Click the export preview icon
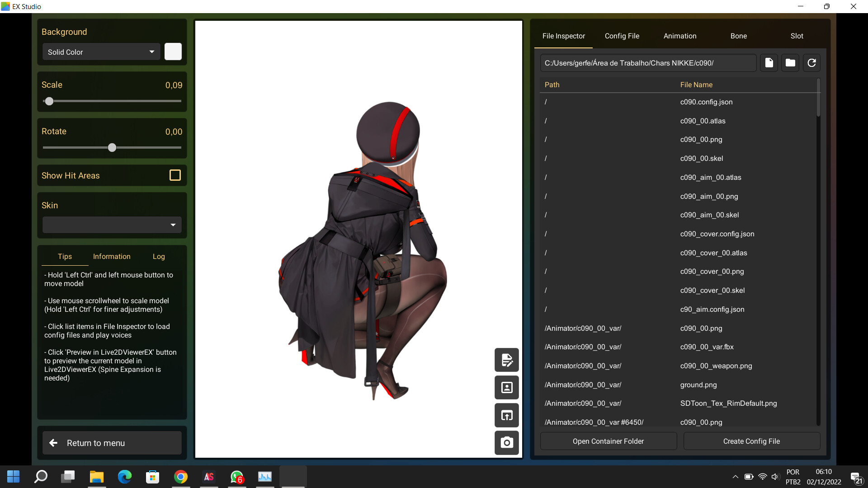 tap(507, 415)
